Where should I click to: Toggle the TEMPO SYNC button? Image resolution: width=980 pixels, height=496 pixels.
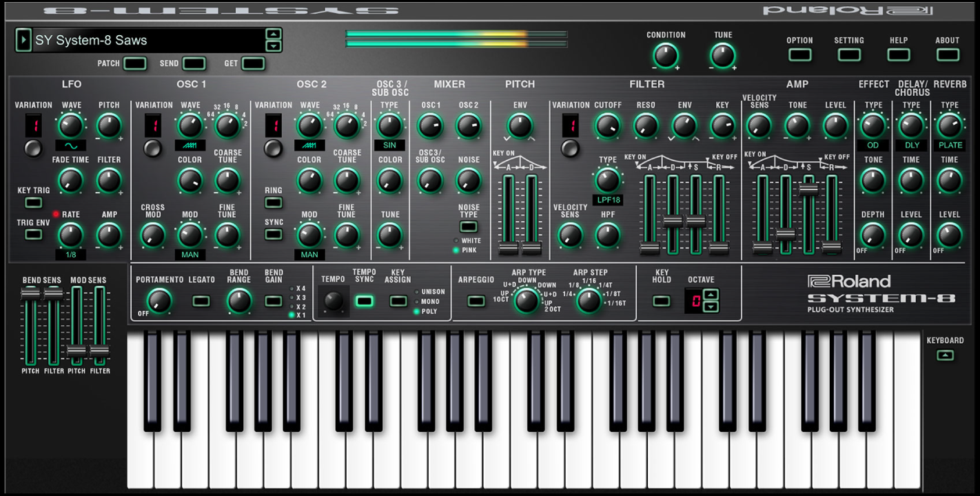point(364,301)
